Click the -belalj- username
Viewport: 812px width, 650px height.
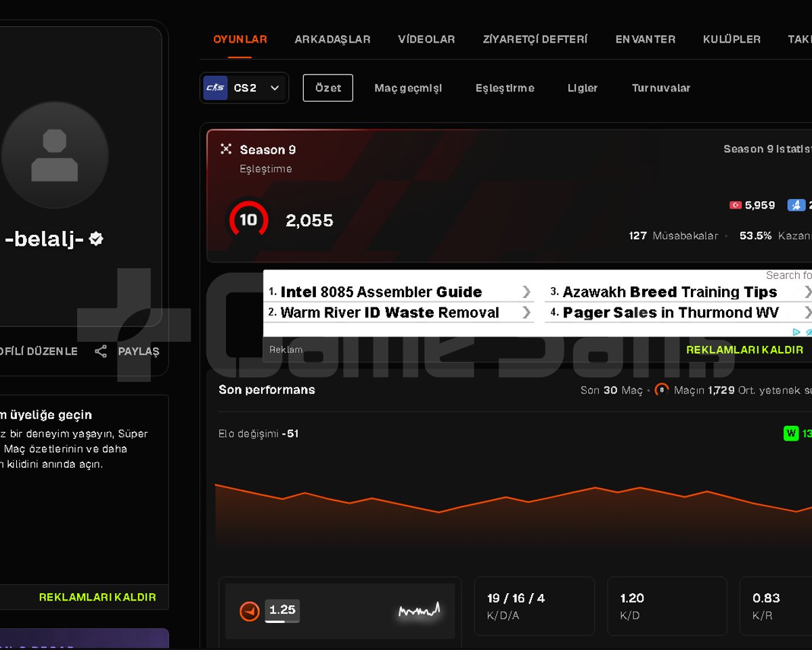pos(45,239)
